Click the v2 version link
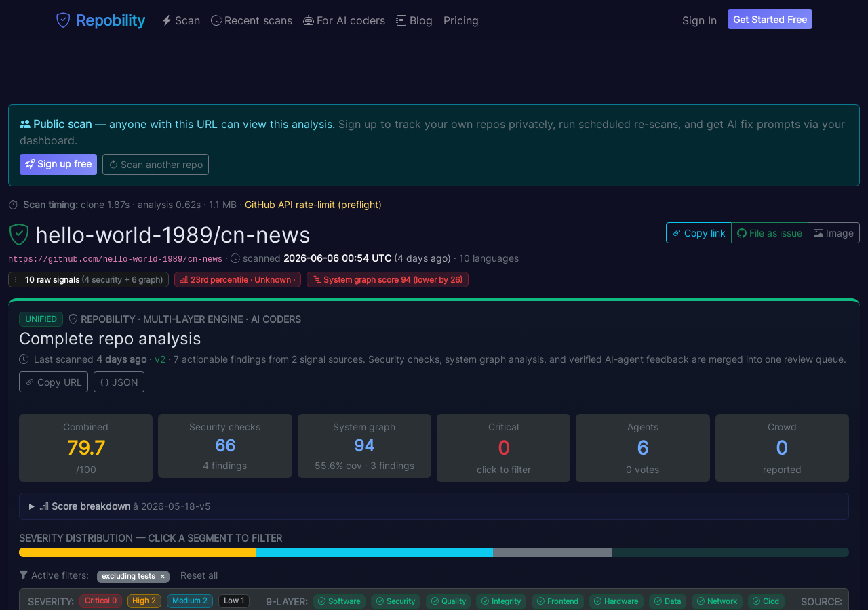 pos(160,359)
